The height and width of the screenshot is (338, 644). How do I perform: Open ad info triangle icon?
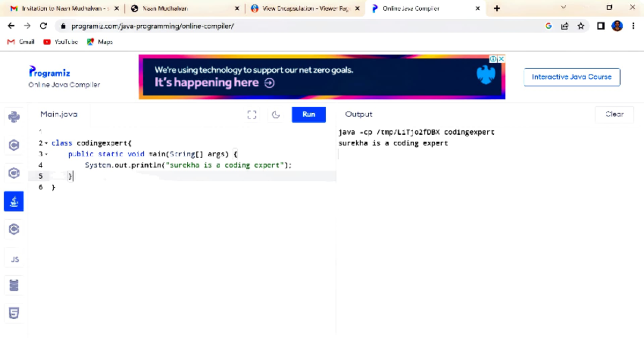point(493,59)
